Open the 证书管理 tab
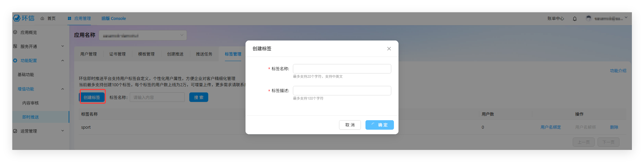The width and height of the screenshot is (644, 162). click(117, 54)
